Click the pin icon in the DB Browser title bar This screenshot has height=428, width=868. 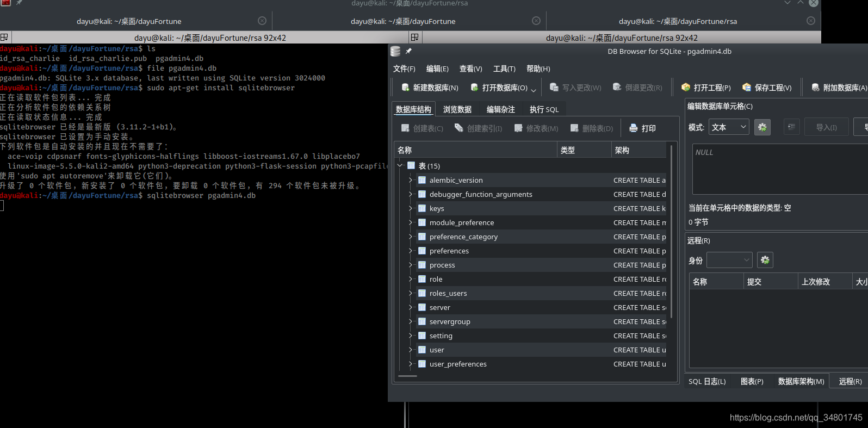click(x=408, y=51)
